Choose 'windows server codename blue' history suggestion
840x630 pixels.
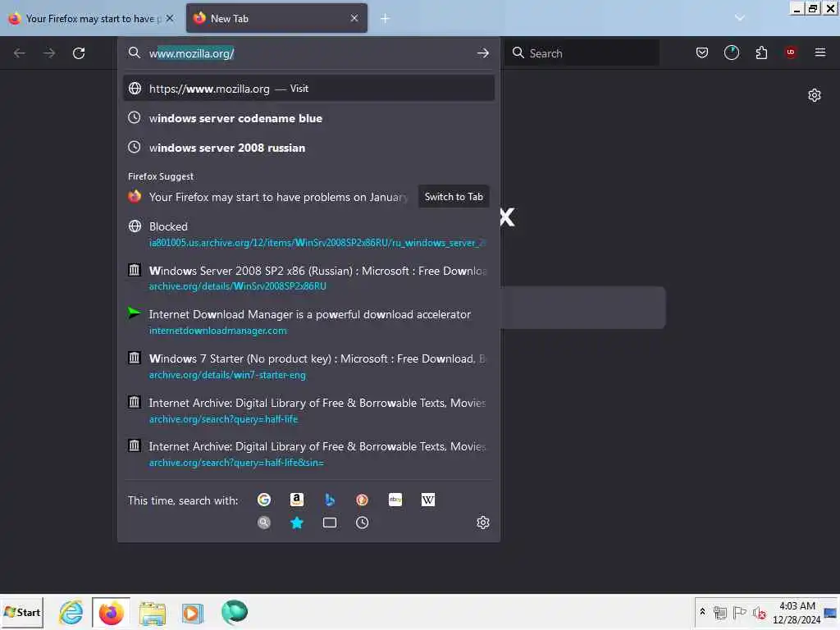point(308,118)
